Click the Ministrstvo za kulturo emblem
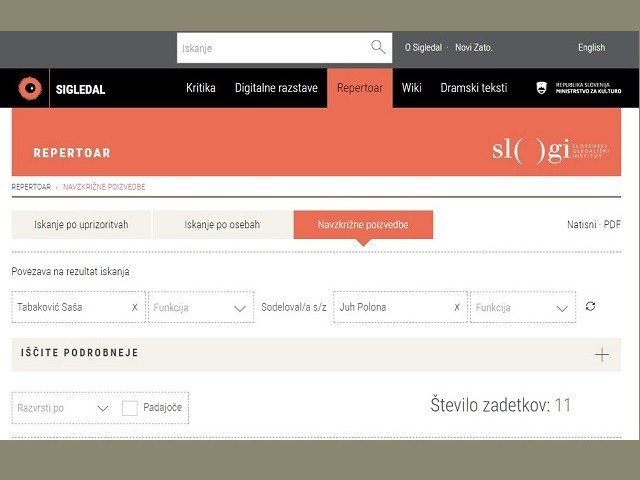640x480 pixels. 542,88
